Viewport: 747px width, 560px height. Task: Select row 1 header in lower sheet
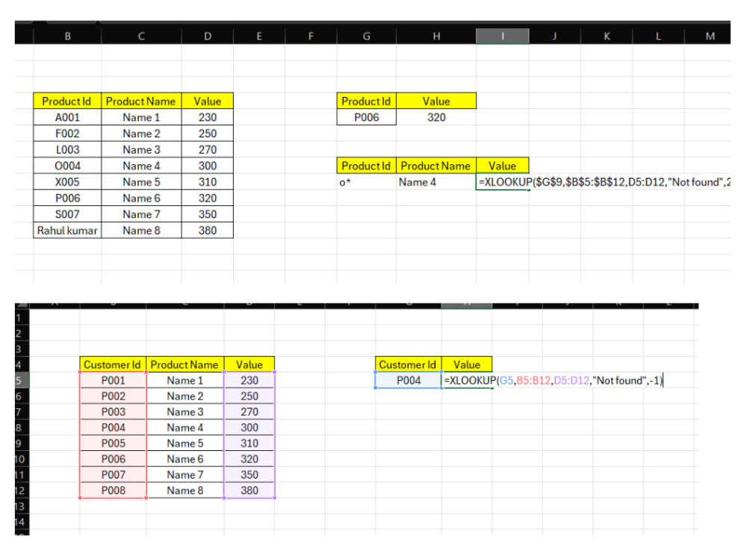pos(22,317)
